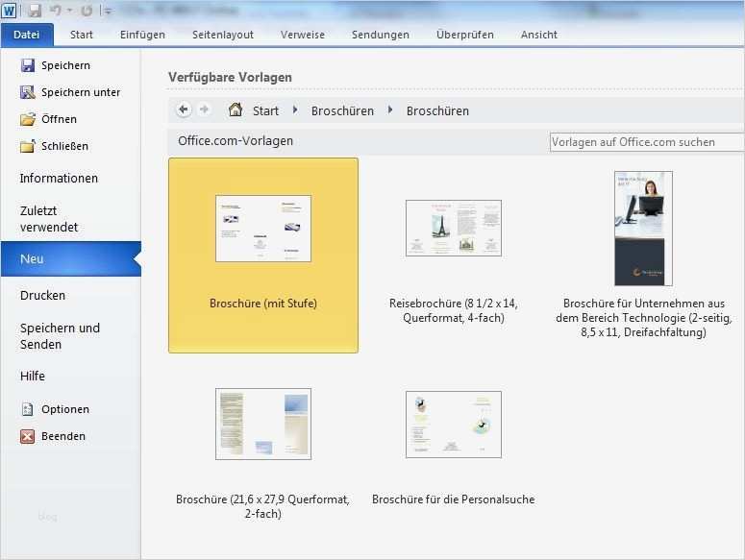Click the Öffnen folder icon
The width and height of the screenshot is (745, 560).
click(x=28, y=119)
